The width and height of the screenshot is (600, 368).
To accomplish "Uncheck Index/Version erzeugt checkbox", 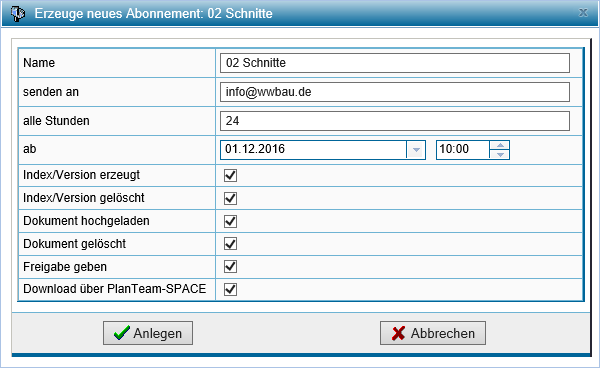I will tap(230, 176).
